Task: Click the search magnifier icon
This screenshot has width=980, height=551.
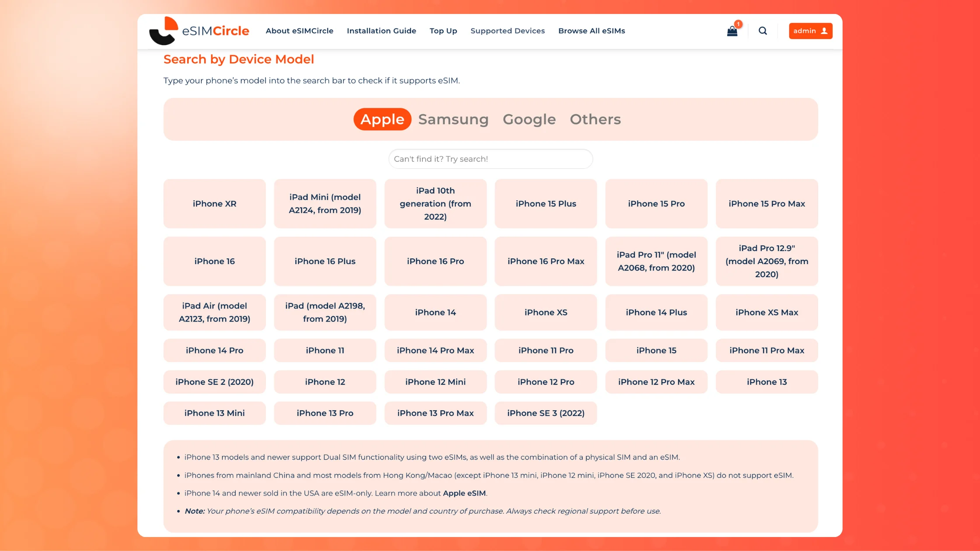Action: (763, 31)
